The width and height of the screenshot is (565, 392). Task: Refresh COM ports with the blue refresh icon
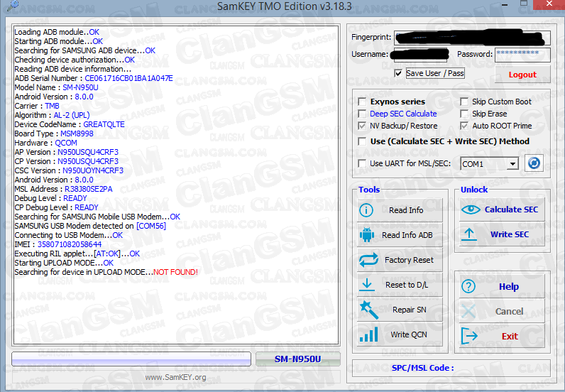[534, 163]
